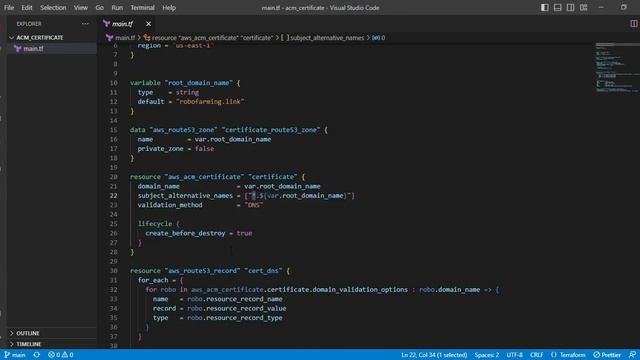Close the main.tf editor tab
Viewport: 640px width, 360px height.
tap(149, 24)
